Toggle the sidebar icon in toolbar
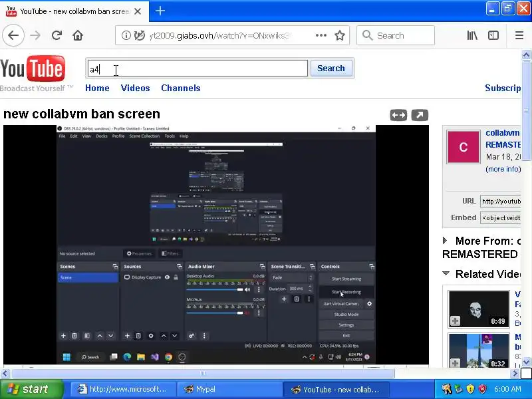 493,35
